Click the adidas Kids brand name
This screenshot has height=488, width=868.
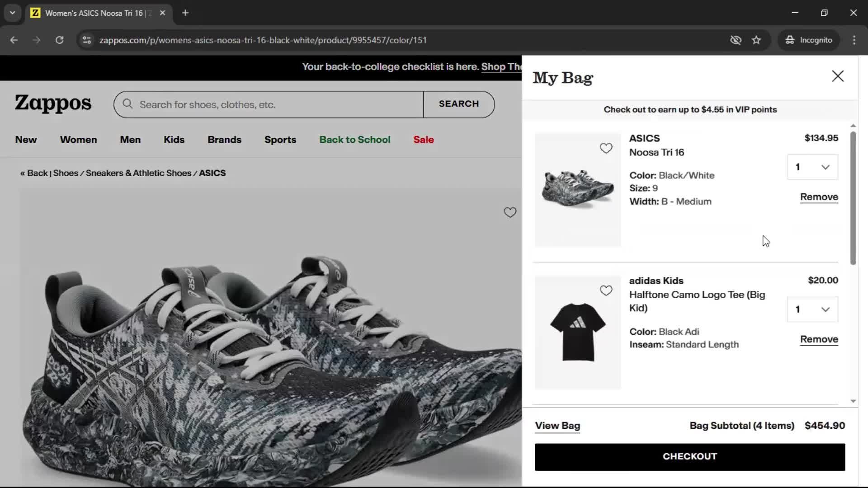pyautogui.click(x=656, y=281)
